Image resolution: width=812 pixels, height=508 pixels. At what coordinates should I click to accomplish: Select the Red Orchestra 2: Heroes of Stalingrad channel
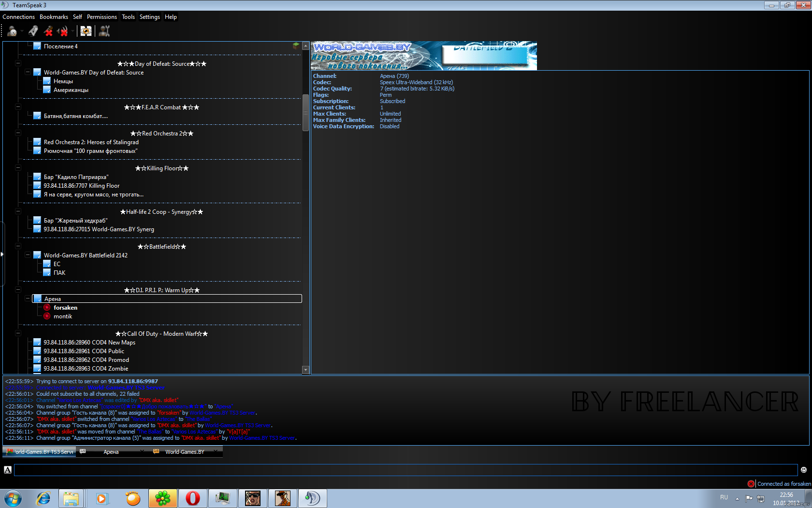(91, 142)
